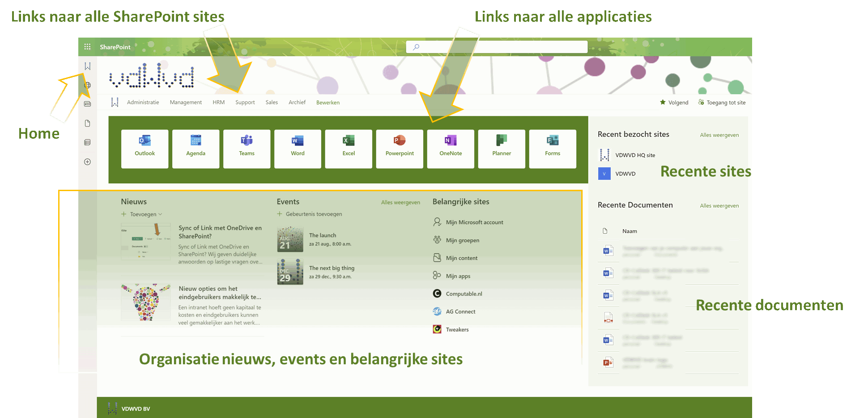The image size is (868, 418).
Task: Open Mijn Microsoft account link
Action: (x=468, y=222)
